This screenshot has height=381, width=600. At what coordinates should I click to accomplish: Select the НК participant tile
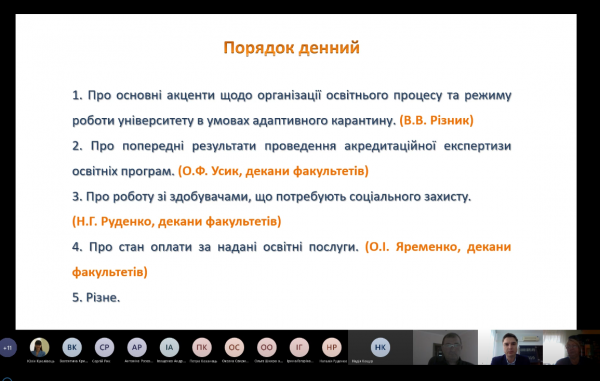pos(380,347)
